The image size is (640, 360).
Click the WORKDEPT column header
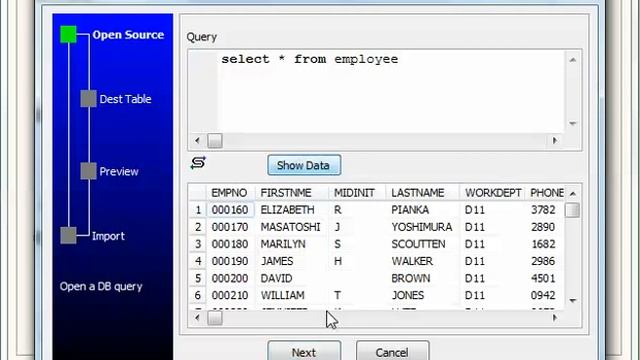(493, 193)
